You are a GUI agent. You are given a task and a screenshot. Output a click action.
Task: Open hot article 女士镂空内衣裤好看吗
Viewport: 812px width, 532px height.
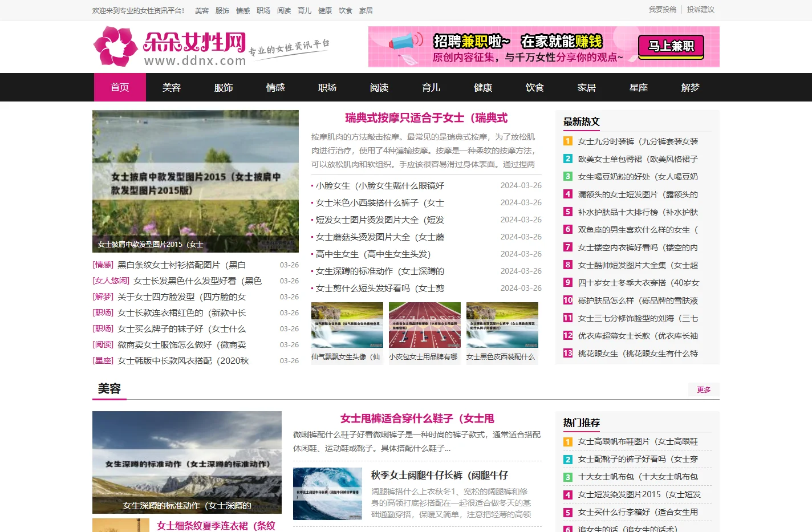click(x=638, y=247)
